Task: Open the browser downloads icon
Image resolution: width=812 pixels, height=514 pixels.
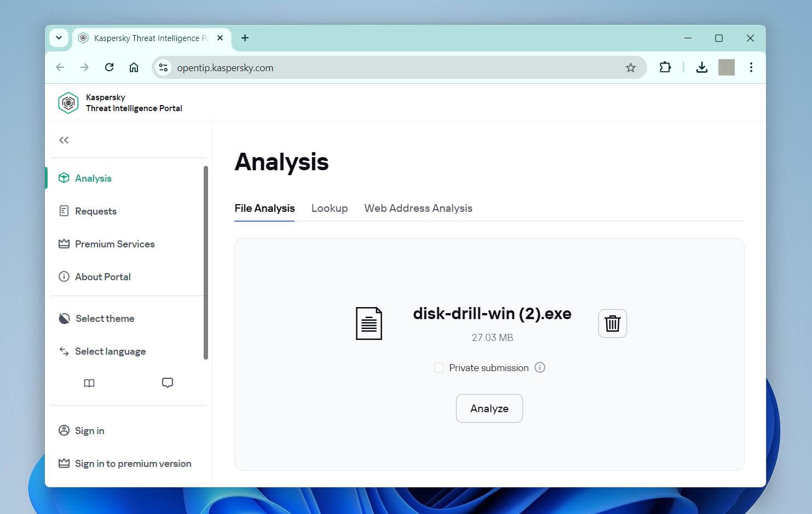Action: tap(702, 67)
